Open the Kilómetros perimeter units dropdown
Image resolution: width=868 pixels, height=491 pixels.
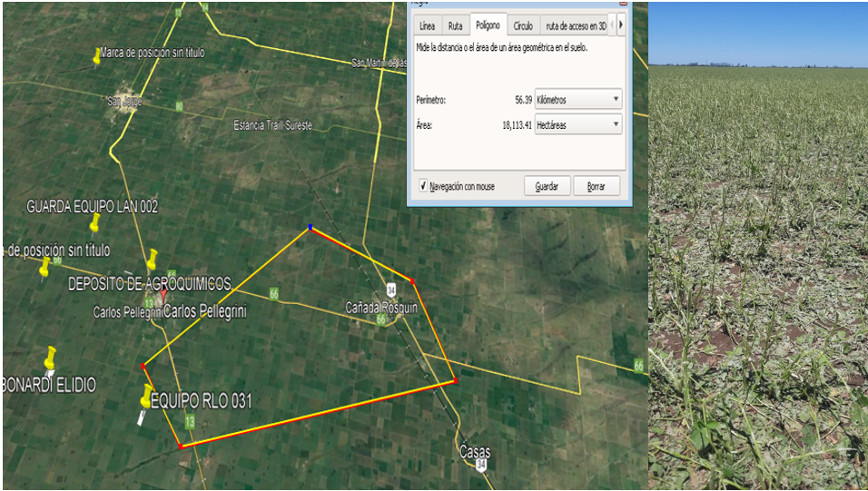577,100
